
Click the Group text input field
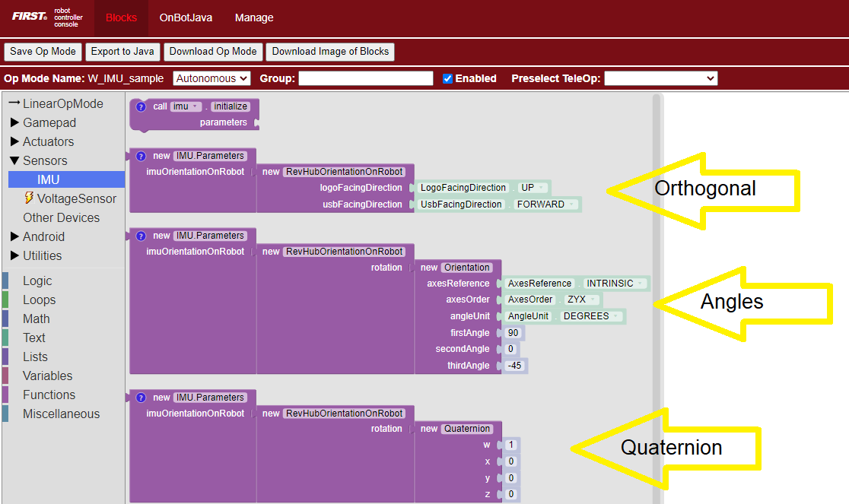(365, 78)
